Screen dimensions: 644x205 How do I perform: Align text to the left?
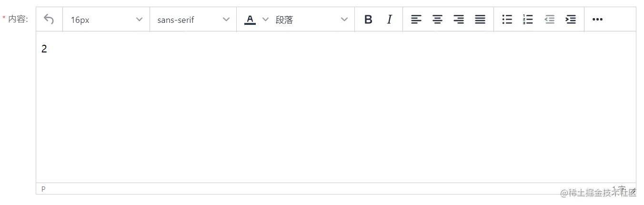pos(416,20)
